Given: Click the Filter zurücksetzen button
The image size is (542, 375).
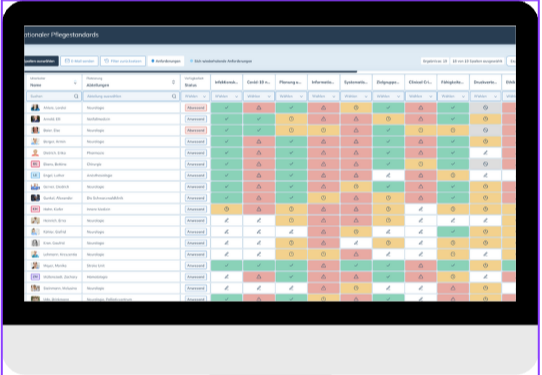Looking at the screenshot, I should [x=123, y=61].
